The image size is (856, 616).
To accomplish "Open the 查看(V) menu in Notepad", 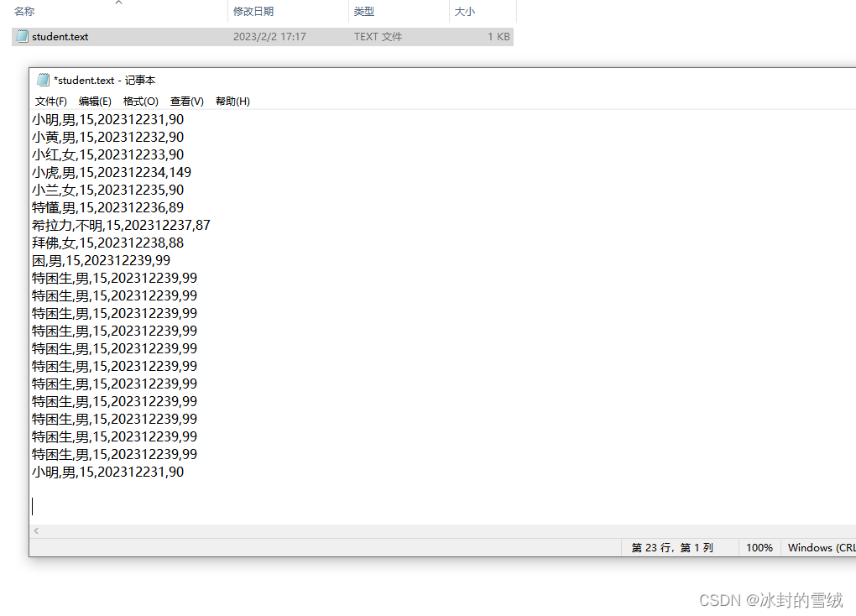I will 186,101.
